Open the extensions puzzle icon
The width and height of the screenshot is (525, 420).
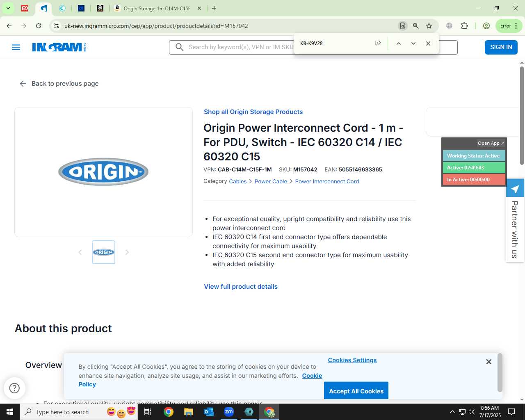(x=464, y=26)
